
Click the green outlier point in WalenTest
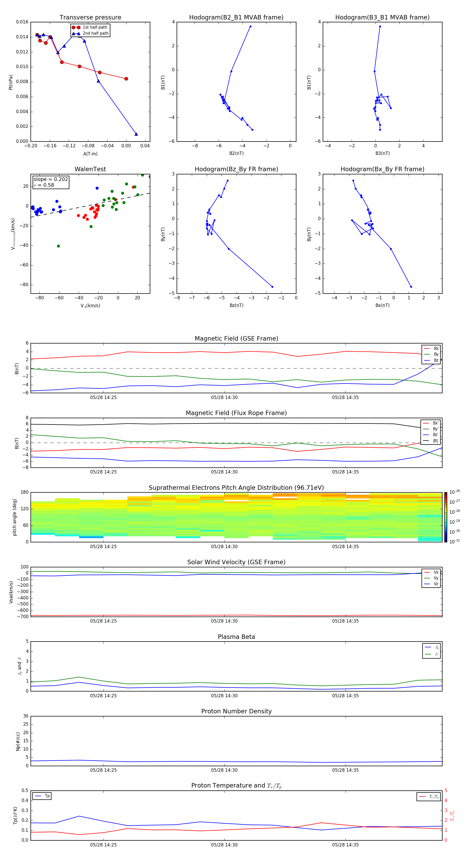tap(58, 246)
